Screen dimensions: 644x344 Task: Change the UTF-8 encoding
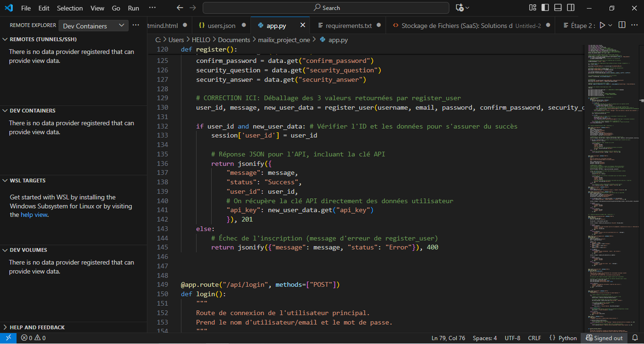coord(512,338)
